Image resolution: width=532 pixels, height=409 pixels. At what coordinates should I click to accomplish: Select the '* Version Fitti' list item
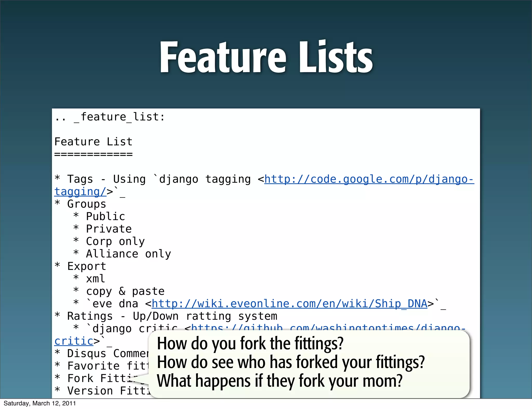click(102, 391)
